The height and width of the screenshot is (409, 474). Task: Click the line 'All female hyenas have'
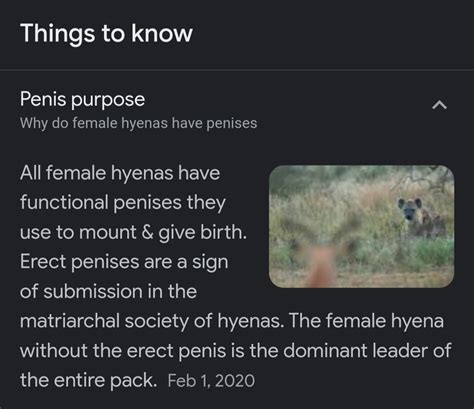point(120,173)
